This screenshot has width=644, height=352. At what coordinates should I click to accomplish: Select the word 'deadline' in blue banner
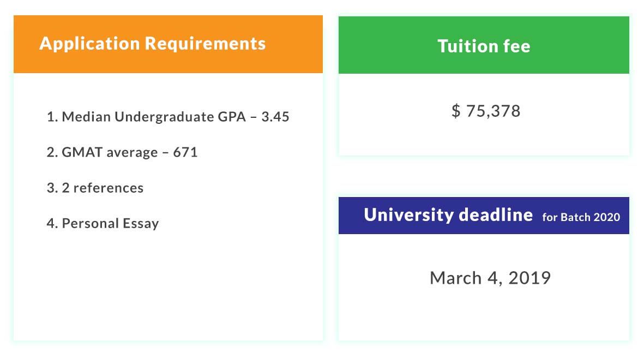click(x=495, y=214)
